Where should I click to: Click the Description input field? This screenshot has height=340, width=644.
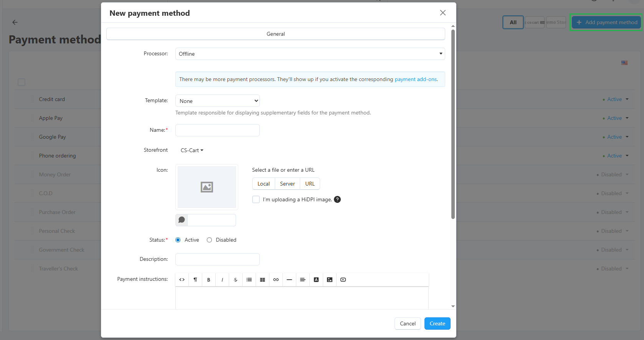point(218,259)
